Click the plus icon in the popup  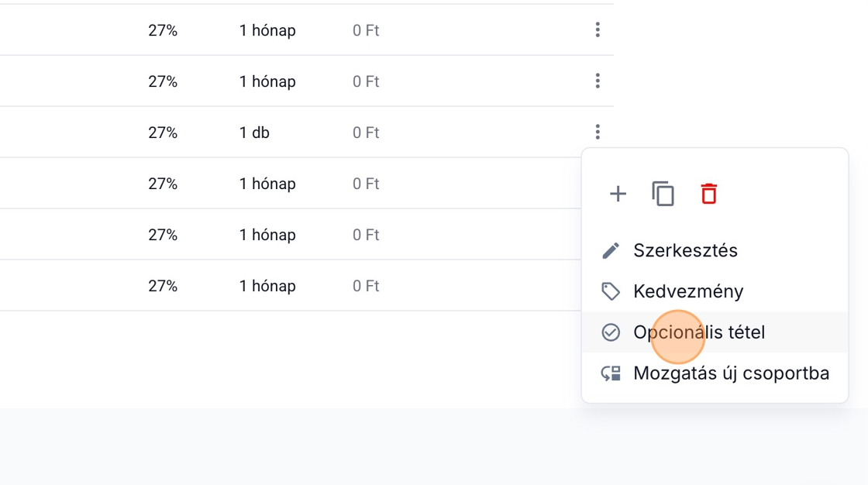(x=618, y=194)
